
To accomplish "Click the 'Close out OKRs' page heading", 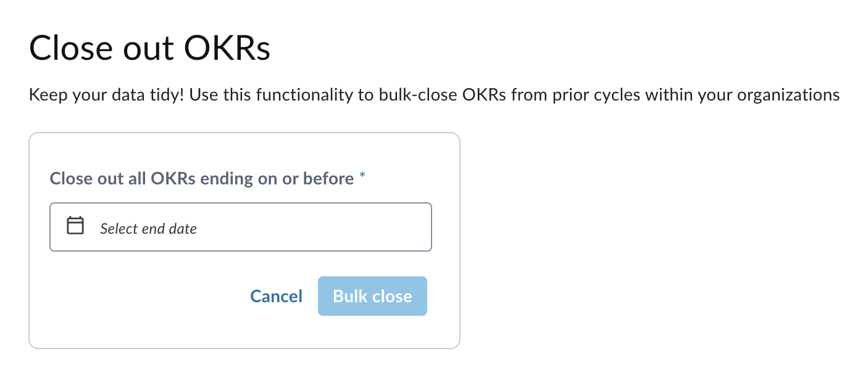I will pos(150,48).
